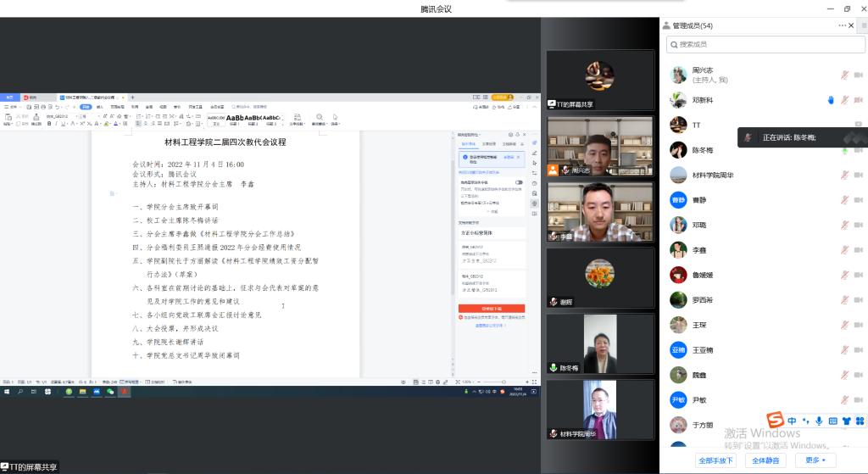
Task: Select the TT的屏幕共享 thumbnail tile
Action: point(600,80)
